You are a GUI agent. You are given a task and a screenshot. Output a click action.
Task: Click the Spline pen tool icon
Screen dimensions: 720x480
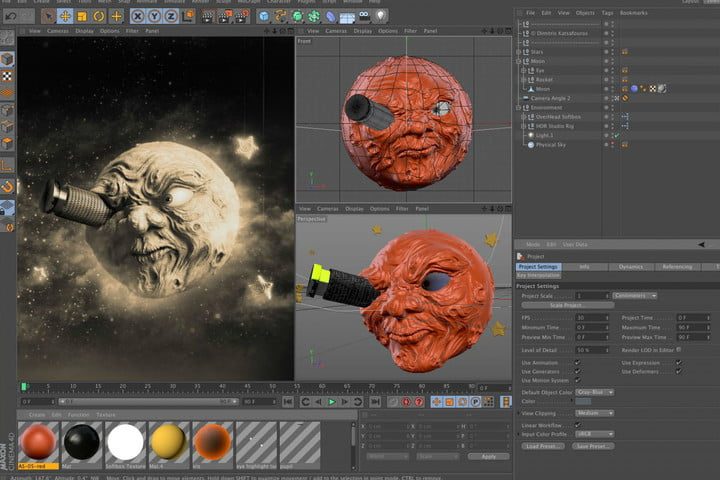[281, 17]
